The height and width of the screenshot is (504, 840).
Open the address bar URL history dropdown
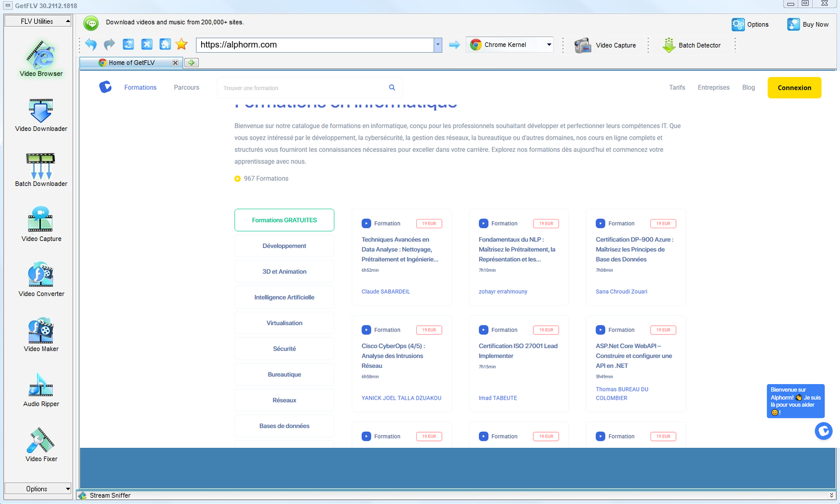pyautogui.click(x=438, y=45)
